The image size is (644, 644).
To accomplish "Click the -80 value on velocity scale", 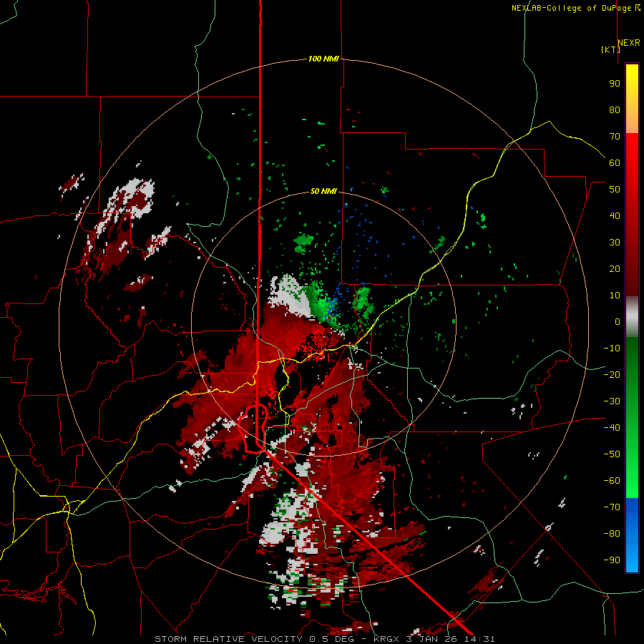I will tap(612, 534).
